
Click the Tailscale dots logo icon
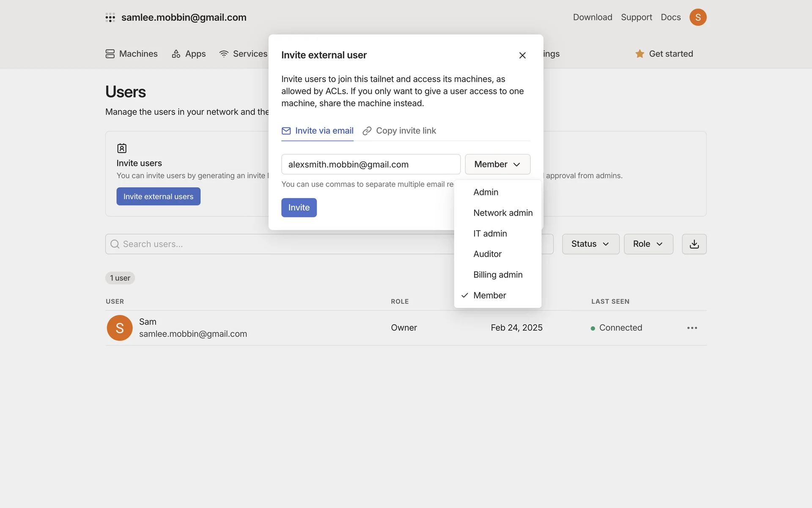(x=110, y=17)
